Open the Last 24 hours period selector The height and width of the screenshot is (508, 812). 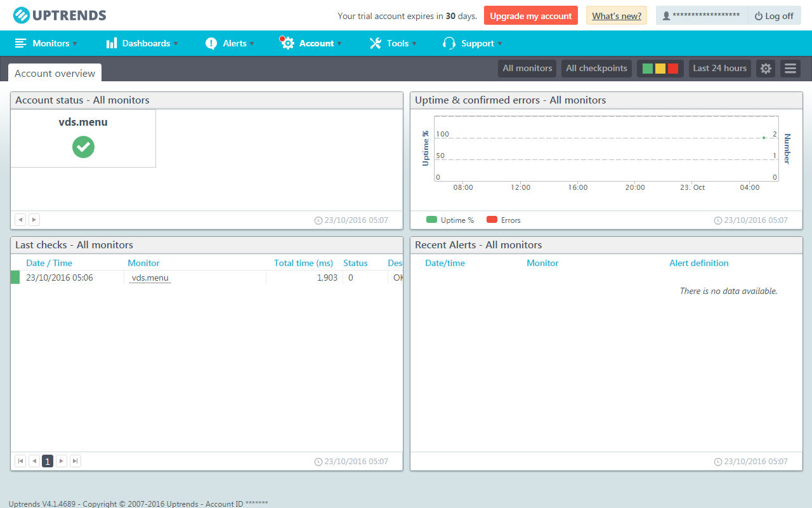tap(720, 69)
